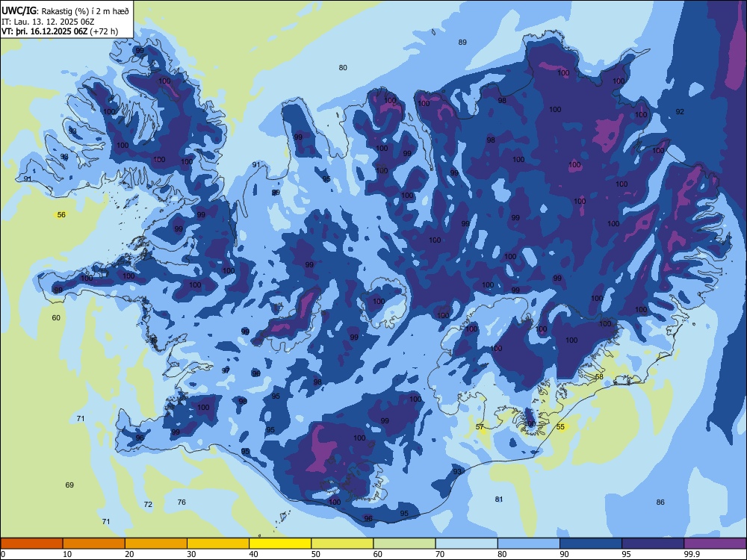Click the yellow-highlighted value 57 near the glacier

tap(480, 427)
